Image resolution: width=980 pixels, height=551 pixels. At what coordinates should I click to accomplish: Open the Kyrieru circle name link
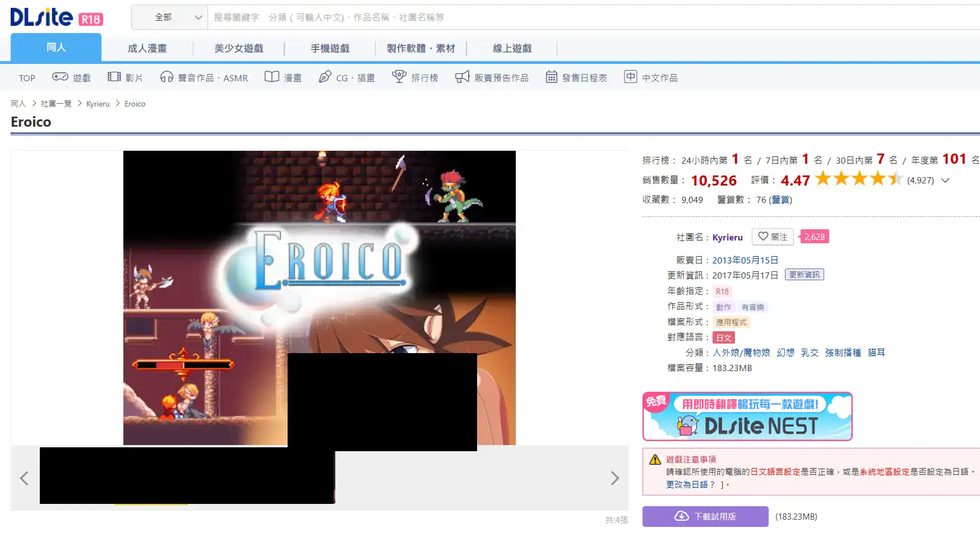727,237
